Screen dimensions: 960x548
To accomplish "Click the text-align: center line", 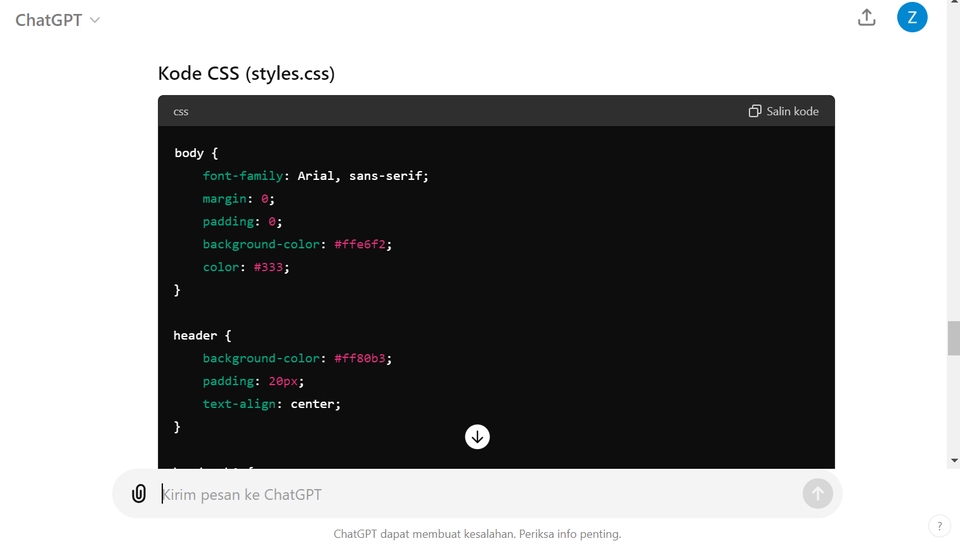I will 271,404.
